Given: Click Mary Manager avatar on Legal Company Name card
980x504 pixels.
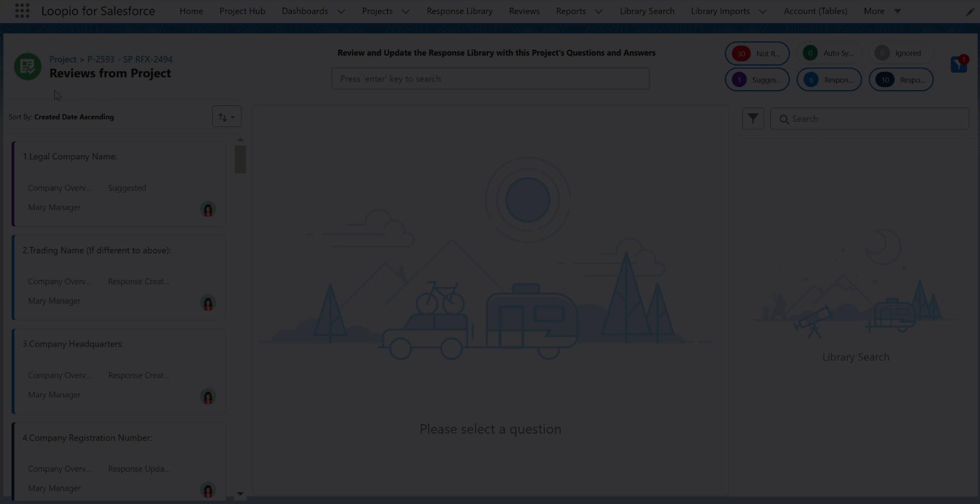Looking at the screenshot, I should (x=208, y=209).
